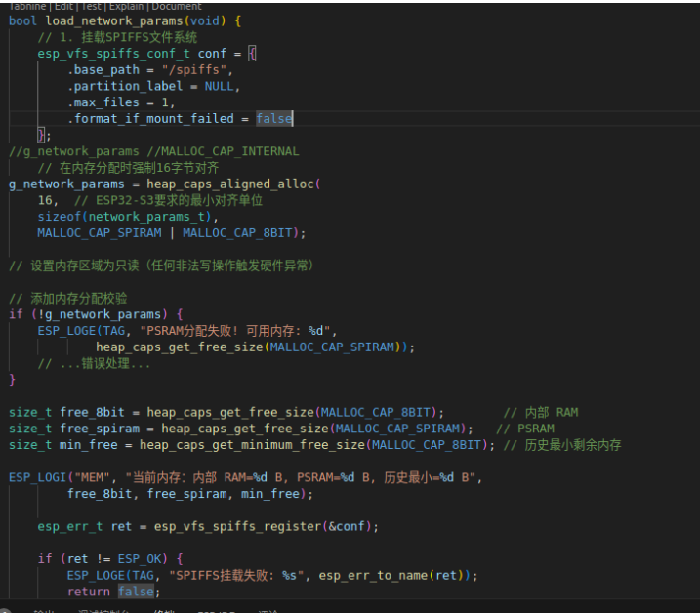Screen dimensions: 700x613
Task: Click the heap_caps_aligned_alloc call
Action: (229, 184)
